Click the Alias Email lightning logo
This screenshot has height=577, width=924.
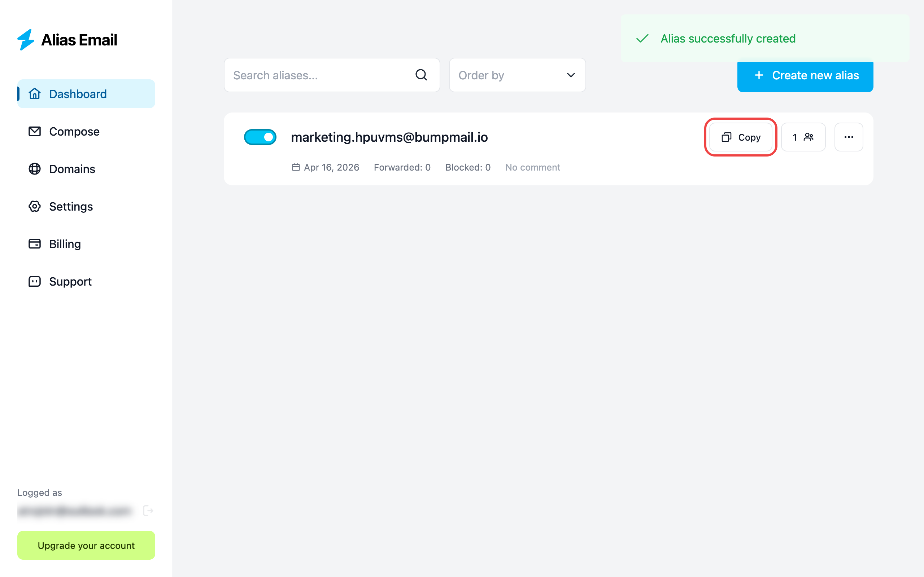click(26, 40)
